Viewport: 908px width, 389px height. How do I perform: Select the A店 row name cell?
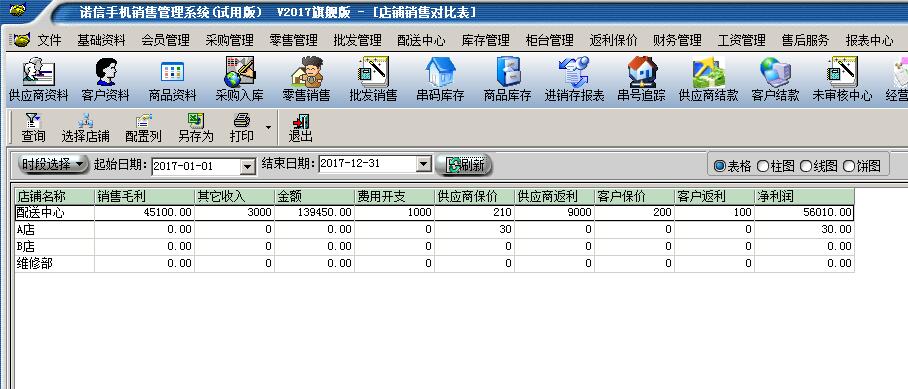click(54, 229)
